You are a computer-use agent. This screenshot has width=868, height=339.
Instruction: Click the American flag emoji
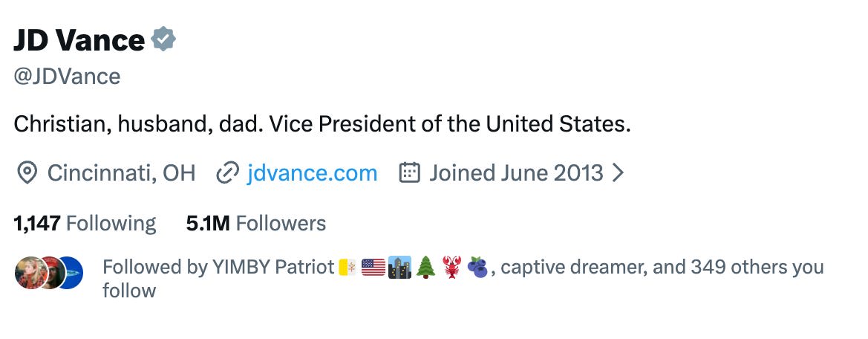[x=373, y=268]
